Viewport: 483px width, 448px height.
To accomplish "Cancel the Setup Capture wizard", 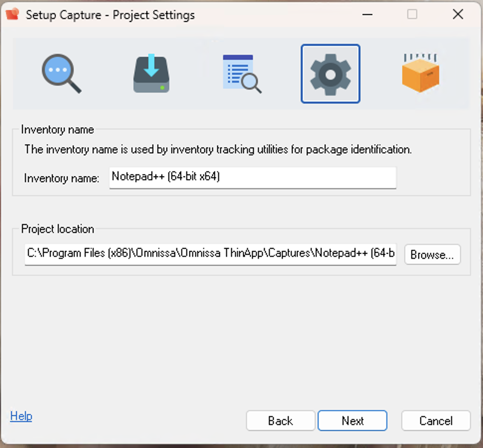I will pos(436,421).
